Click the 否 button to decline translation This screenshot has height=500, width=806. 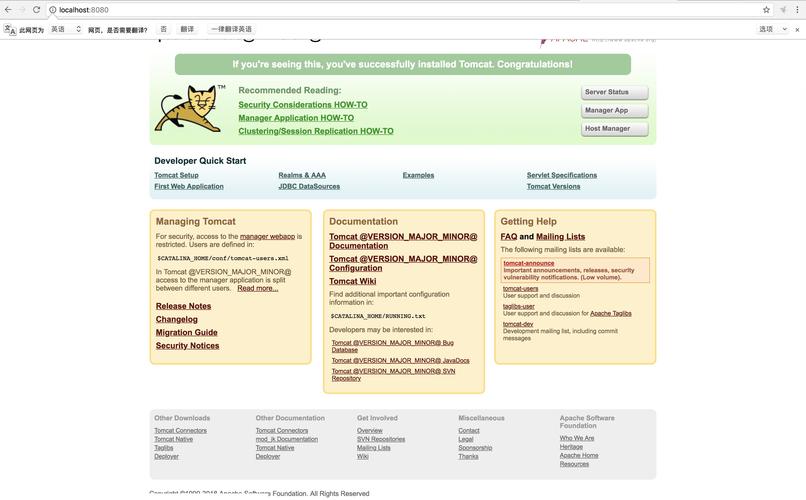tap(163, 29)
